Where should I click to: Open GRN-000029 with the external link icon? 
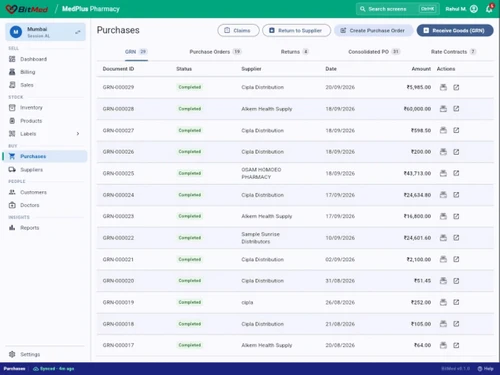(456, 87)
